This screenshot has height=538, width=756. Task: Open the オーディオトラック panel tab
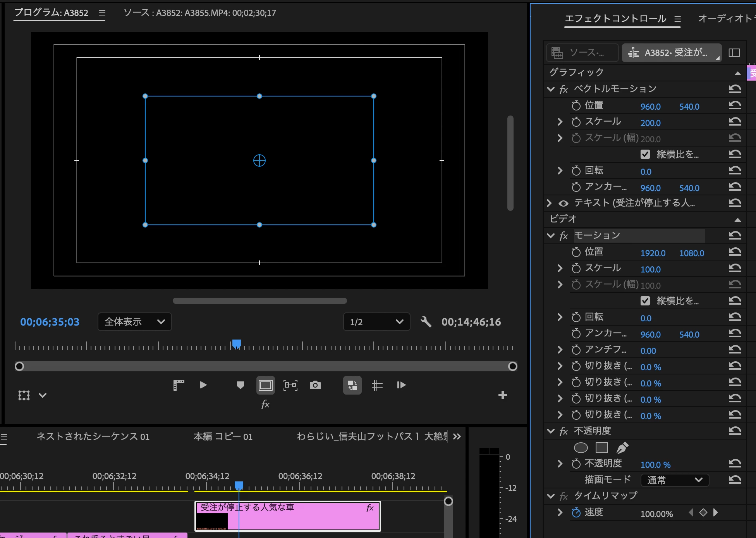(x=725, y=19)
